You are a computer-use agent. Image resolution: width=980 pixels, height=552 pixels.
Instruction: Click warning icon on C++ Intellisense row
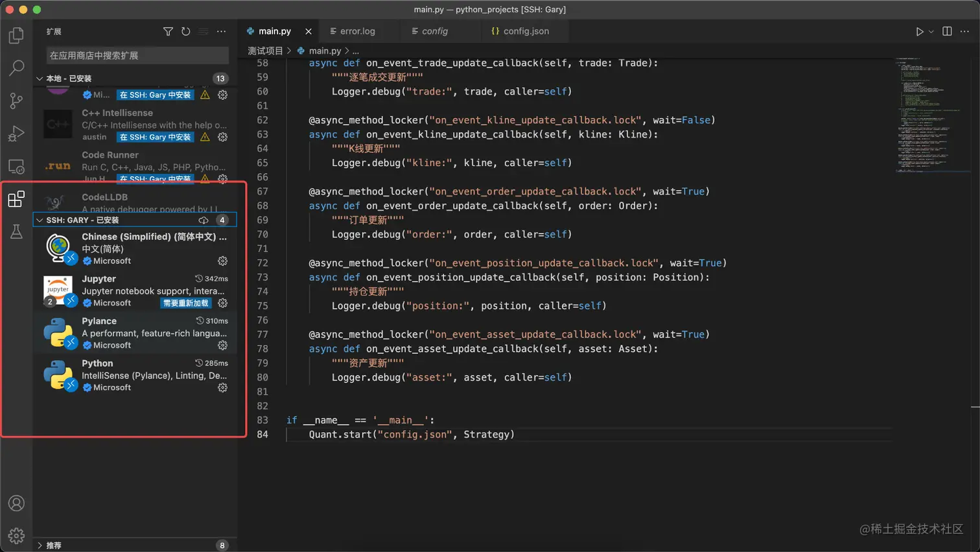[x=205, y=137]
